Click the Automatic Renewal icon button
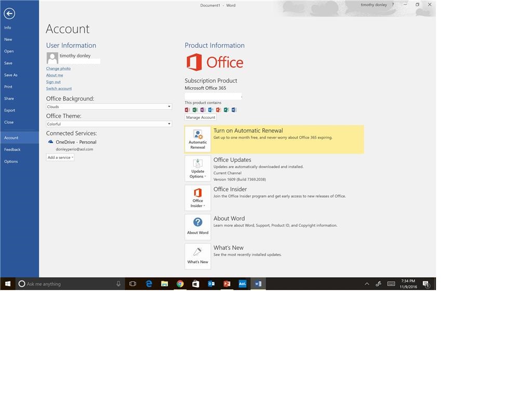The image size is (532, 397). click(198, 139)
